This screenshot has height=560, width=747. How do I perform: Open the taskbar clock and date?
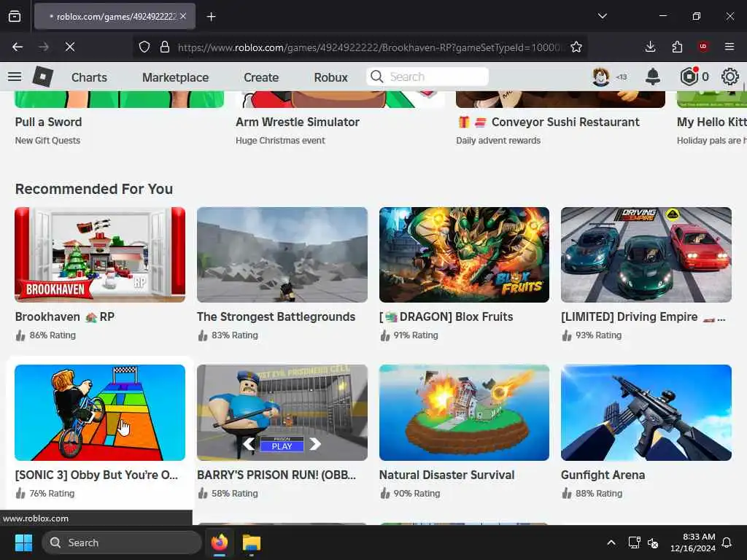pos(693,542)
